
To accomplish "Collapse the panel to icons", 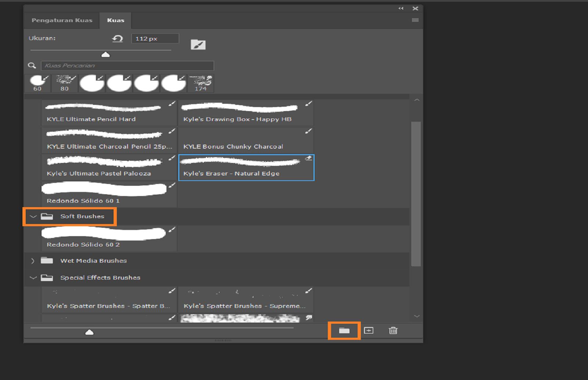I will tap(401, 8).
